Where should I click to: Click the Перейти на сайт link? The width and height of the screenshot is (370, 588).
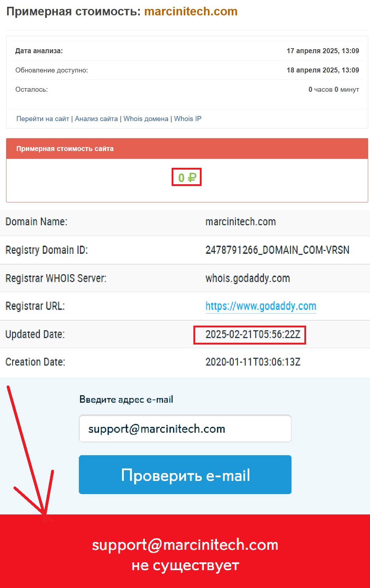point(43,119)
